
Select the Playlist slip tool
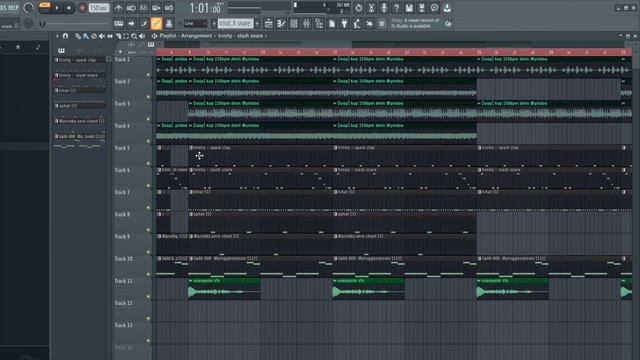pyautogui.click(x=110, y=36)
